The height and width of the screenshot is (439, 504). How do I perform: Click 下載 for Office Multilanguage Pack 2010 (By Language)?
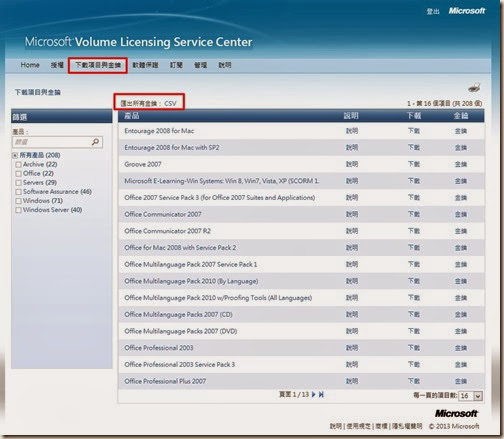tap(414, 281)
